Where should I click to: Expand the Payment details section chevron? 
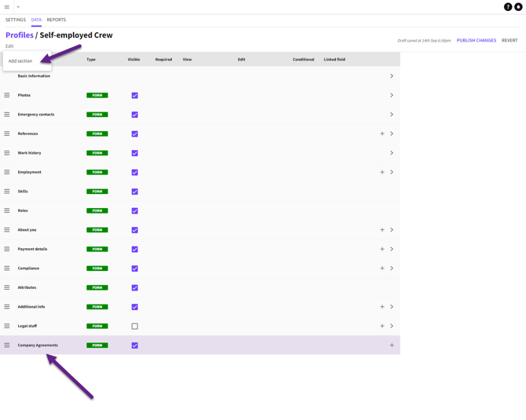coord(392,249)
